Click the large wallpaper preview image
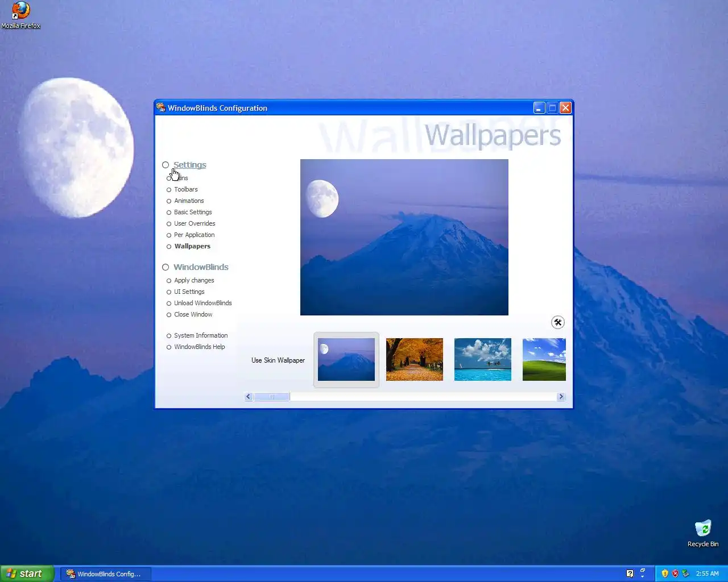 (404, 237)
